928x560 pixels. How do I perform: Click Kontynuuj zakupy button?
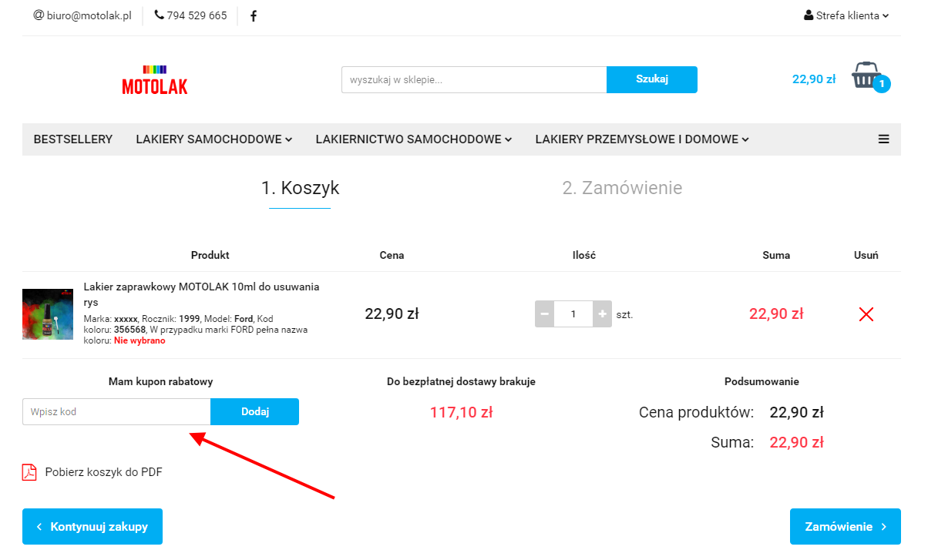[92, 527]
